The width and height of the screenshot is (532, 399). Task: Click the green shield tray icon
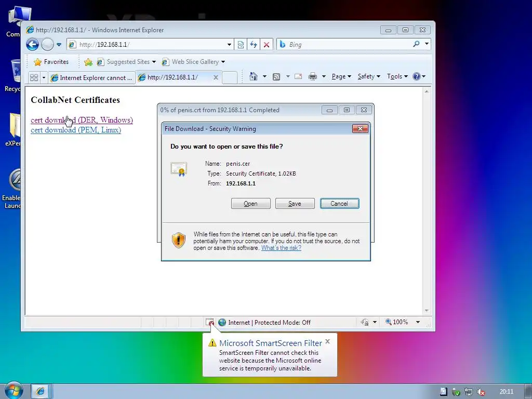456,392
